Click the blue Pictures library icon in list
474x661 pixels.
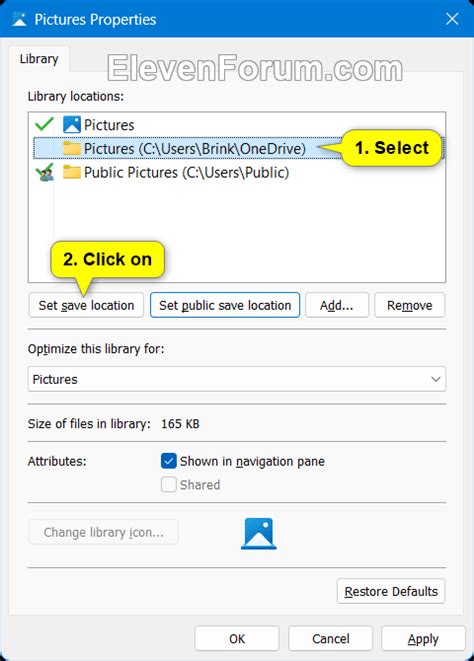pos(72,125)
